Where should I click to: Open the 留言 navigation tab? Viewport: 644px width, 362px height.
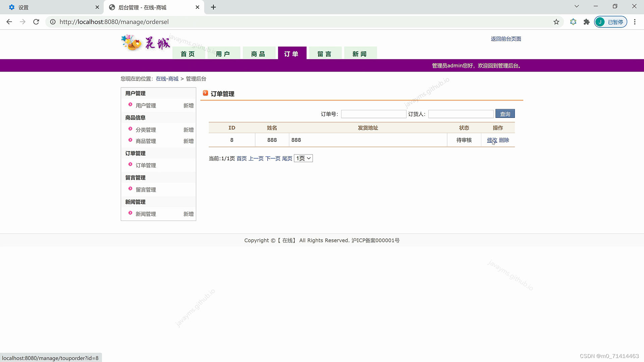(x=325, y=54)
